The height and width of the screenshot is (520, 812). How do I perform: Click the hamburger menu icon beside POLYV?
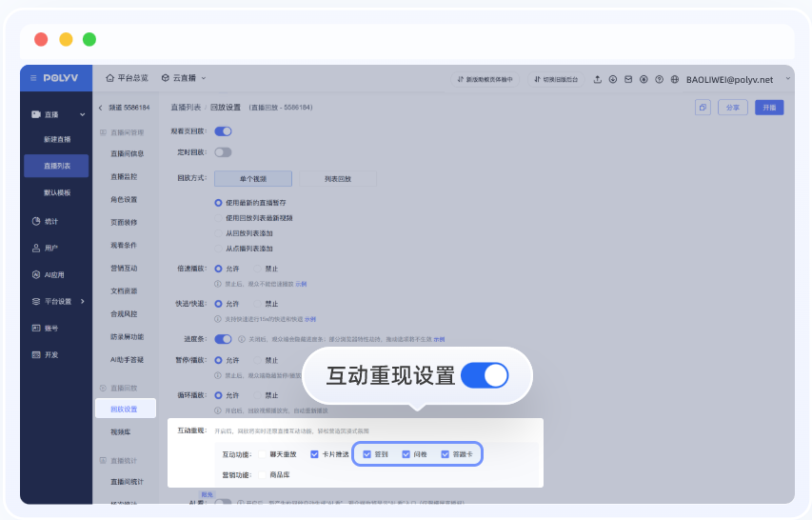click(x=33, y=78)
